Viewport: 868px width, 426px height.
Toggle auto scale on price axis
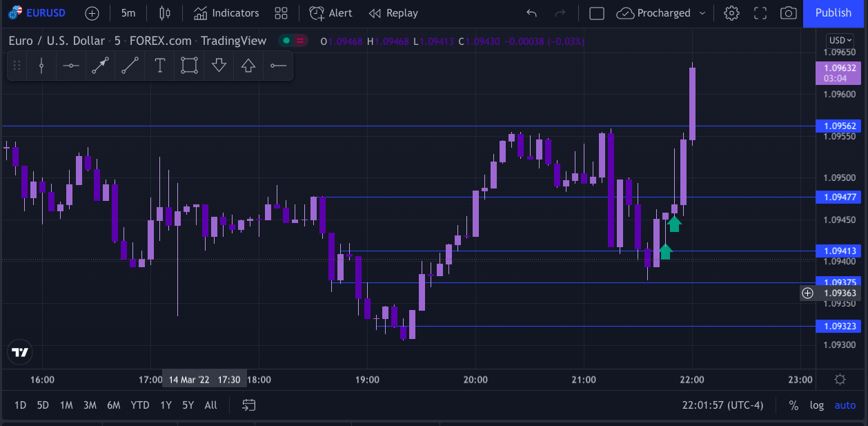[845, 405]
